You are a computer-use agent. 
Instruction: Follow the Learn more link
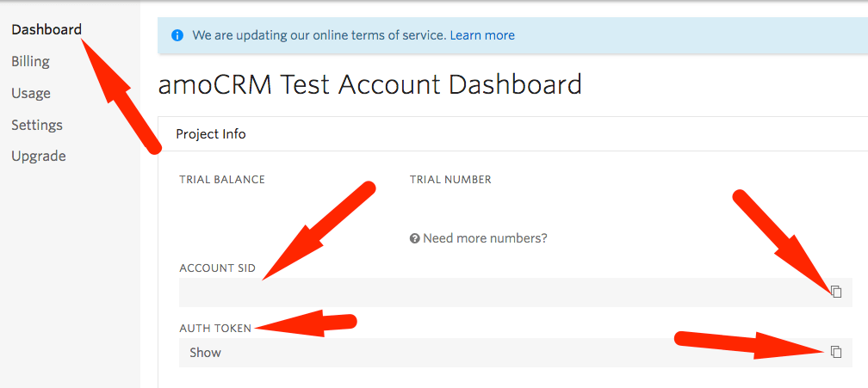point(482,35)
